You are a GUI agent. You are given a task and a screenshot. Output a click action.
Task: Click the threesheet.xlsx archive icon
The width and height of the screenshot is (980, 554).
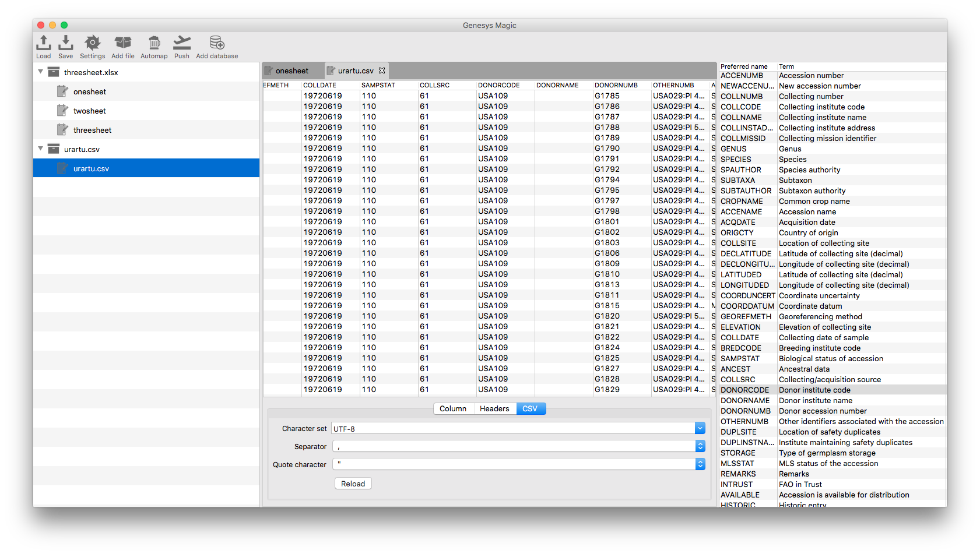(54, 72)
